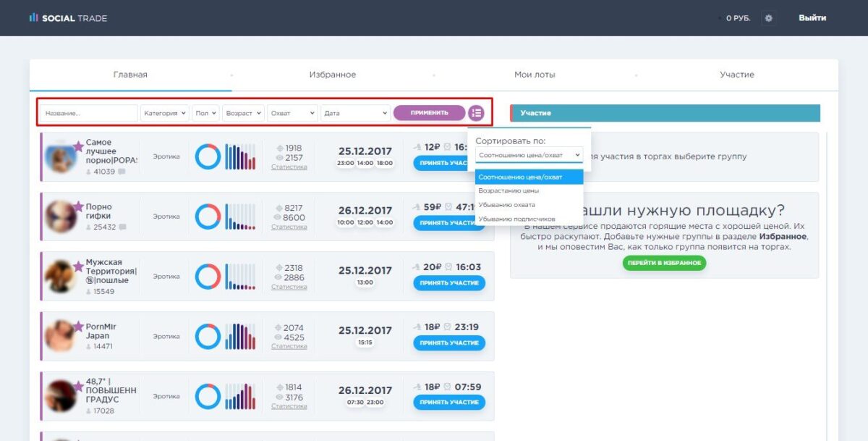Click the subscribers person icon beside 15549
Screen dimensions: 868x441
pos(89,292)
